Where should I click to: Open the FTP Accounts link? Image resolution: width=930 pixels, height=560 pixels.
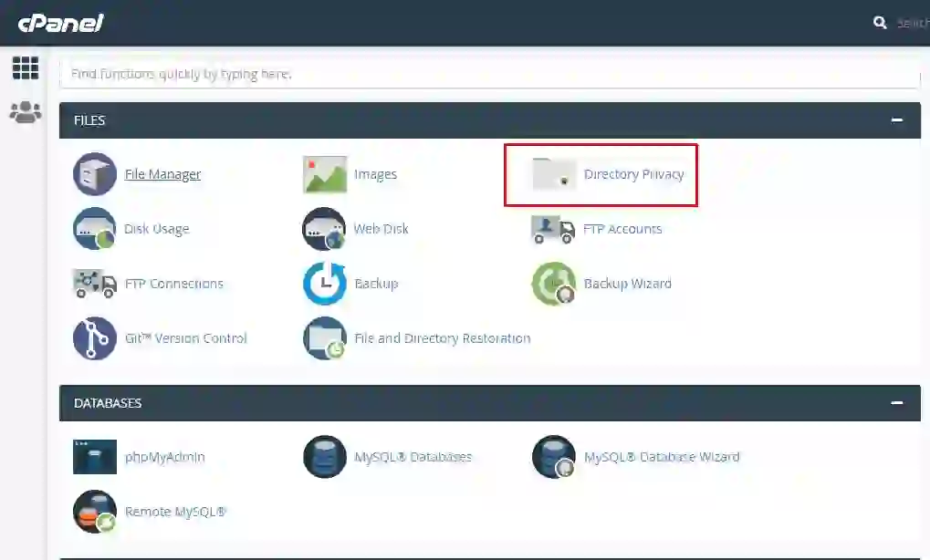pos(622,229)
